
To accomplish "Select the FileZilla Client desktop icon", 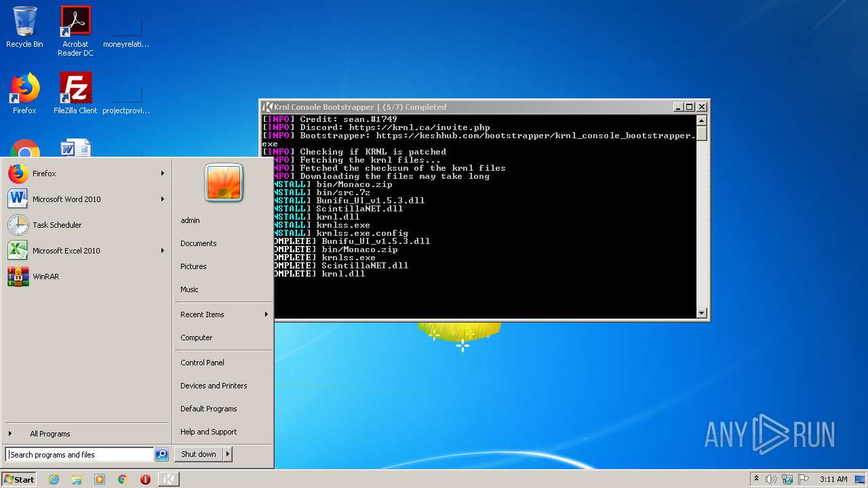I will pyautogui.click(x=75, y=94).
